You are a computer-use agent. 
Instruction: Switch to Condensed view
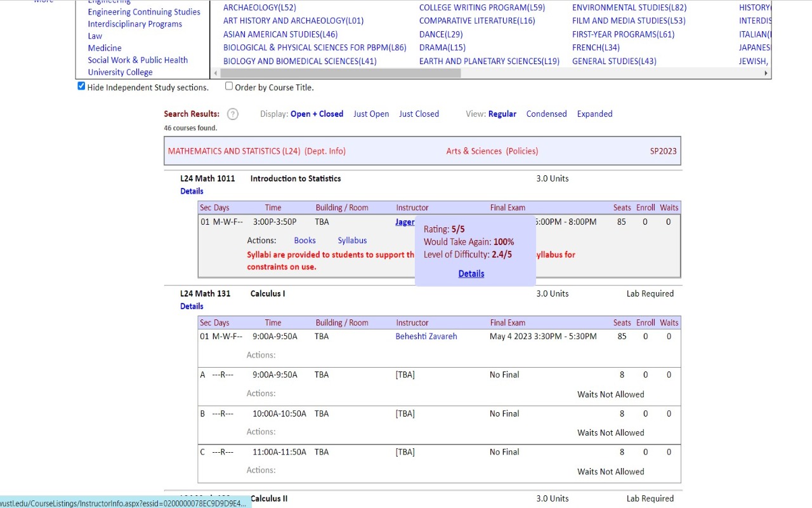(546, 114)
